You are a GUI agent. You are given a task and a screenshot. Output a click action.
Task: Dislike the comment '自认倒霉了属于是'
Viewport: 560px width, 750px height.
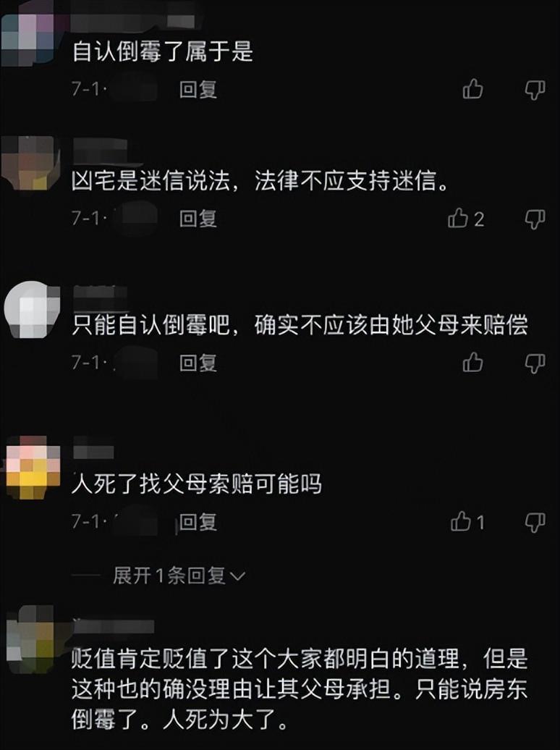point(535,90)
